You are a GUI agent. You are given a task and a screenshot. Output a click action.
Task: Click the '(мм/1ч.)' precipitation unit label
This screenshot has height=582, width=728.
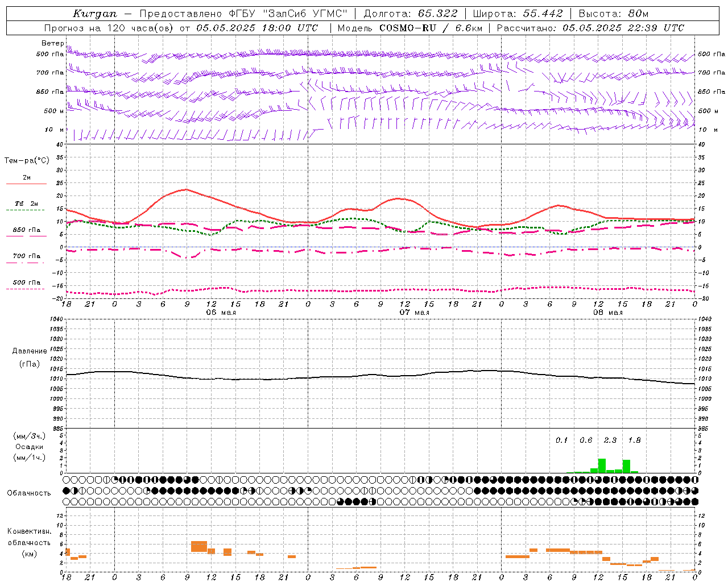30,458
